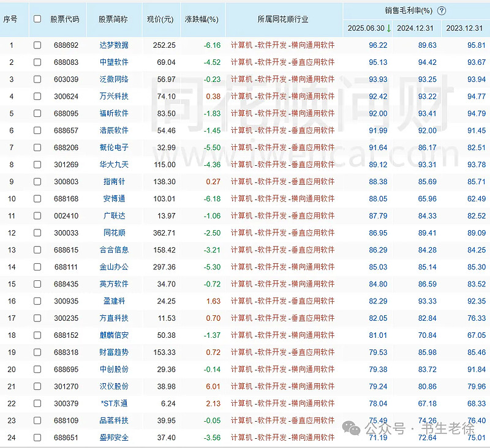
Task: Click industry link in 达梦数据 row
Action: click(283, 45)
